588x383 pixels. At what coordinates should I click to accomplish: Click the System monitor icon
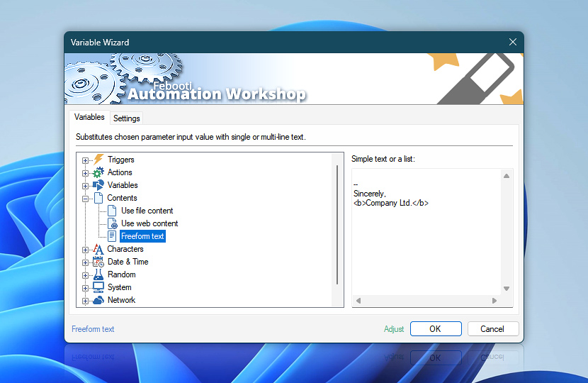(x=98, y=287)
